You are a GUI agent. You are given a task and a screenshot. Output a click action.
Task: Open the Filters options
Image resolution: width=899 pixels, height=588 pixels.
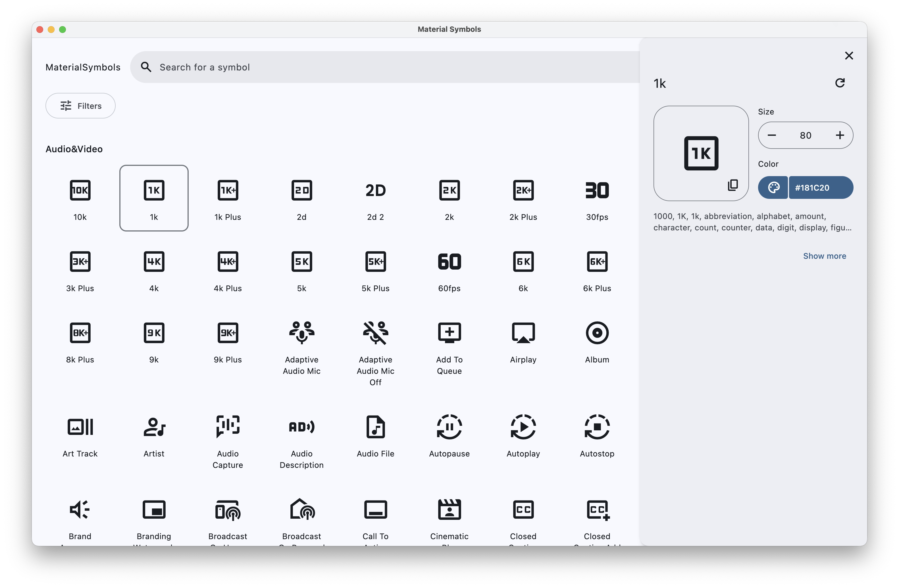pos(80,106)
